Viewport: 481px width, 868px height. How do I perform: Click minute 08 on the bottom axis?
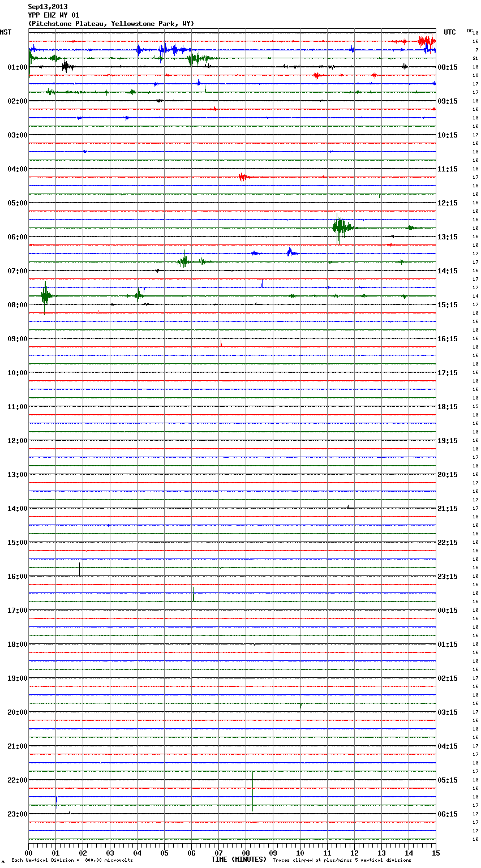pyautogui.click(x=246, y=853)
